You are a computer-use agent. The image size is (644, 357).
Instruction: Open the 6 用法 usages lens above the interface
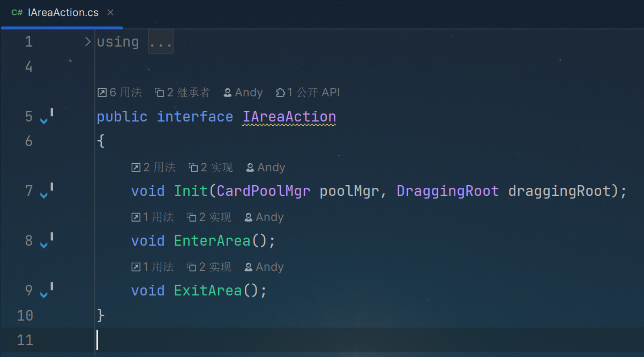click(119, 93)
